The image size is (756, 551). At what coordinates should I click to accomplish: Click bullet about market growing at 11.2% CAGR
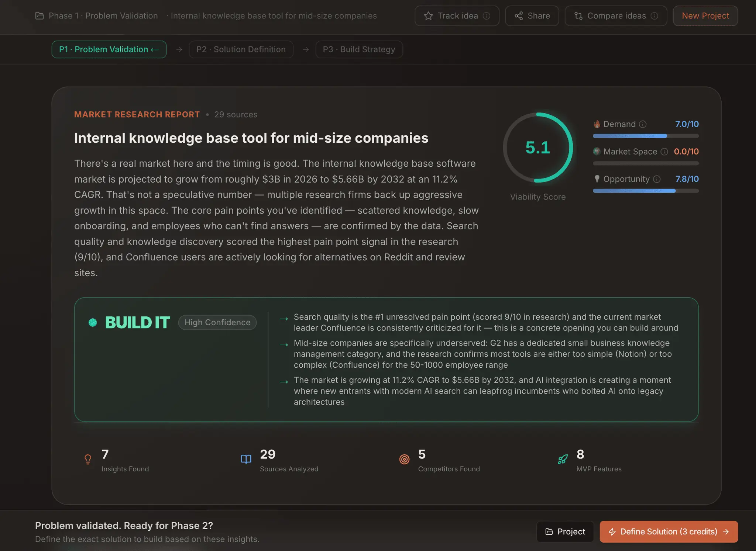(482, 391)
